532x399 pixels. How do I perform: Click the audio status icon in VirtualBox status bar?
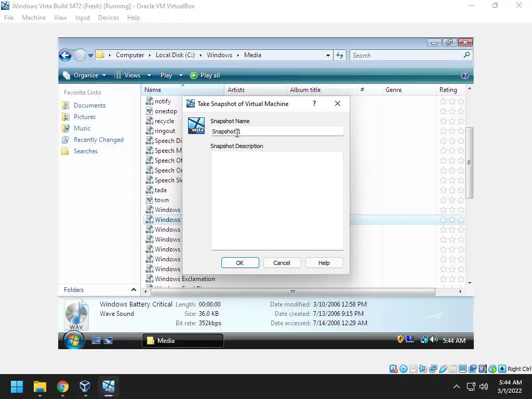point(423,369)
